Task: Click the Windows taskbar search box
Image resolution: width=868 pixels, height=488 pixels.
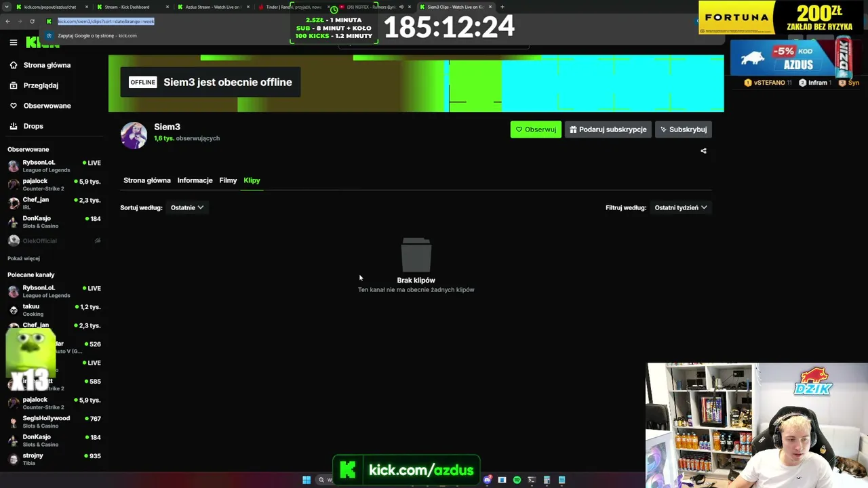Action: pos(324,480)
